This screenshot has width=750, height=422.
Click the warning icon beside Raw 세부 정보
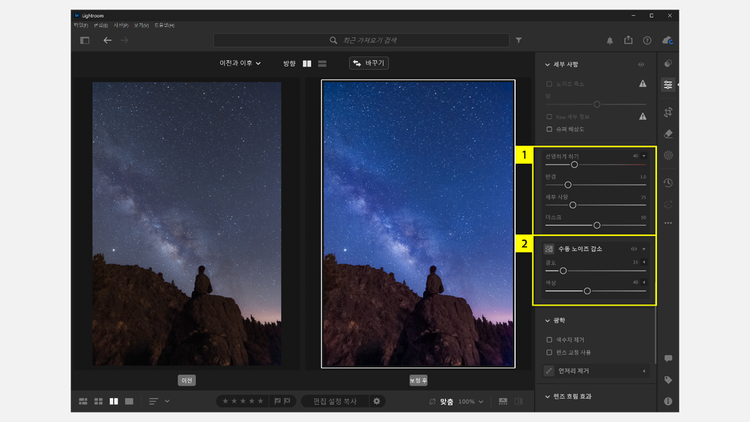(x=643, y=116)
